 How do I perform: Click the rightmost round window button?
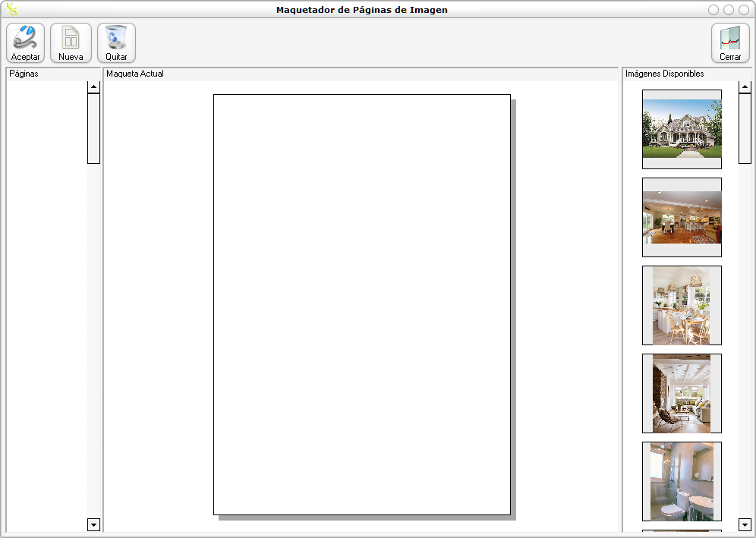(743, 10)
